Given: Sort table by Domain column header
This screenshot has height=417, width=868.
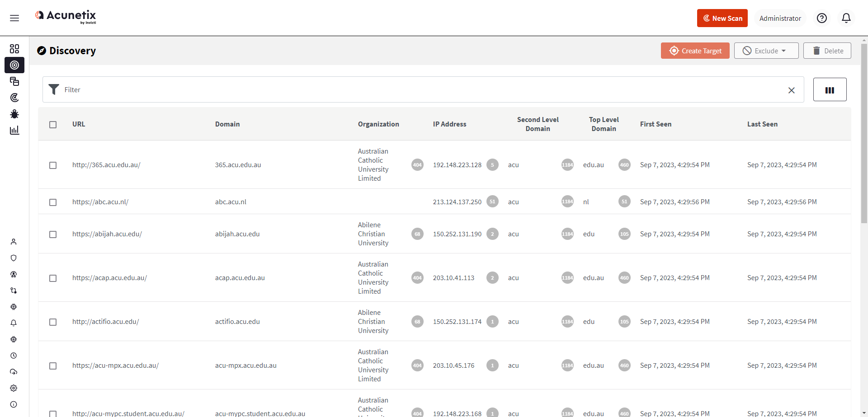Looking at the screenshot, I should coord(227,124).
